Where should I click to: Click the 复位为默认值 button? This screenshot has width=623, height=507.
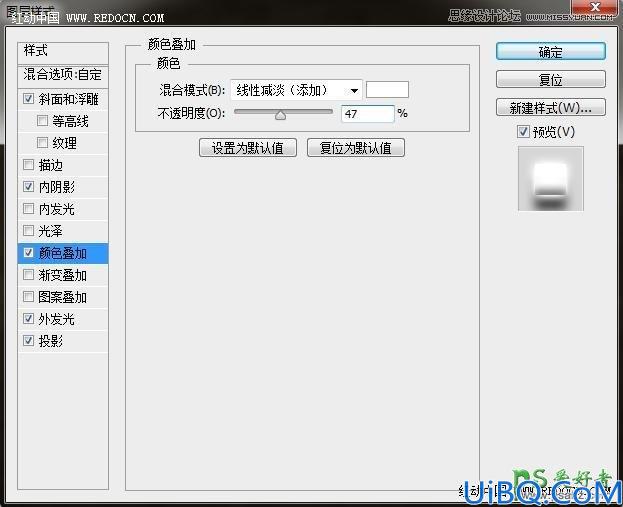click(356, 148)
